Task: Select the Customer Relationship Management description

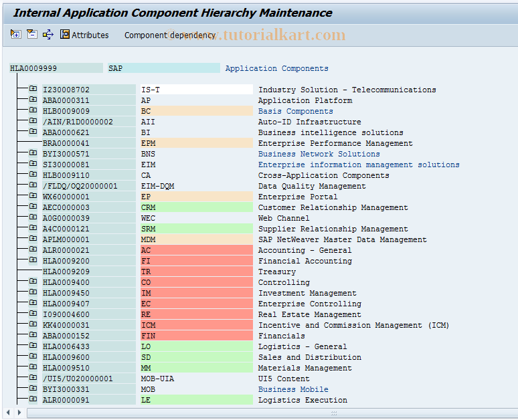Action: tap(333, 208)
